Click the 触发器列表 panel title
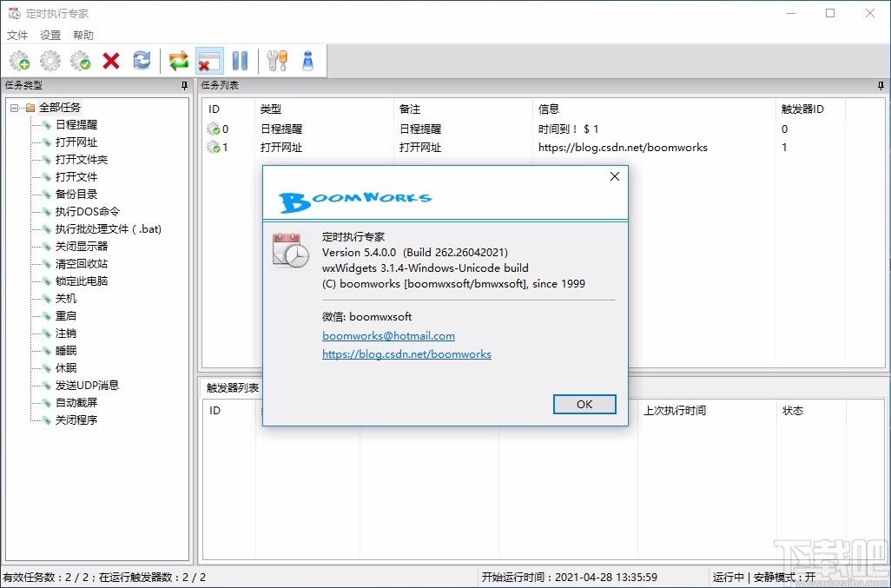891x588 pixels. click(233, 388)
